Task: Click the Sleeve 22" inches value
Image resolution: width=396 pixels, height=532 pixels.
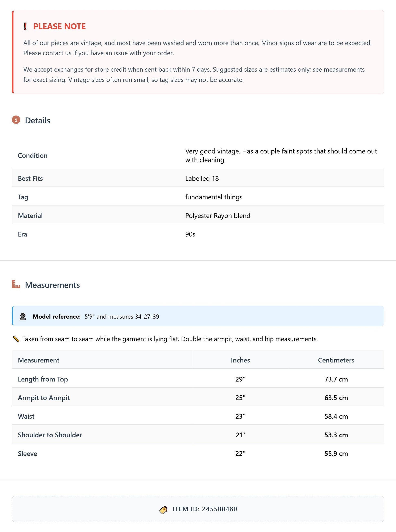Action: pyautogui.click(x=241, y=454)
